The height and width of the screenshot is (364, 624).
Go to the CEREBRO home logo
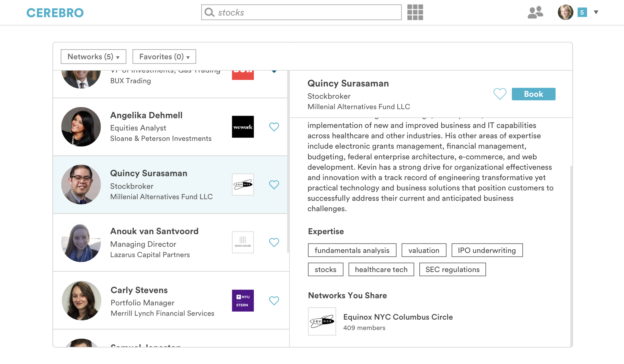click(x=55, y=13)
